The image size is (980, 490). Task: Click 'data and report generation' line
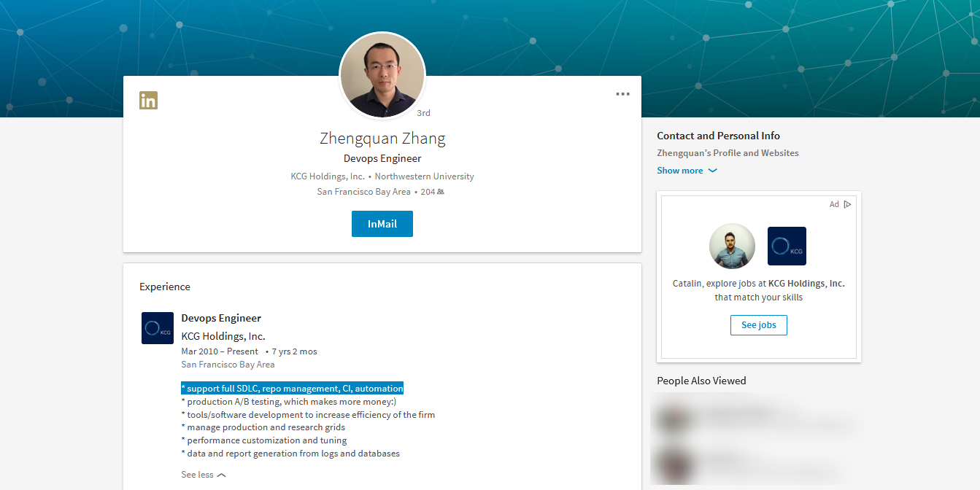(290, 454)
